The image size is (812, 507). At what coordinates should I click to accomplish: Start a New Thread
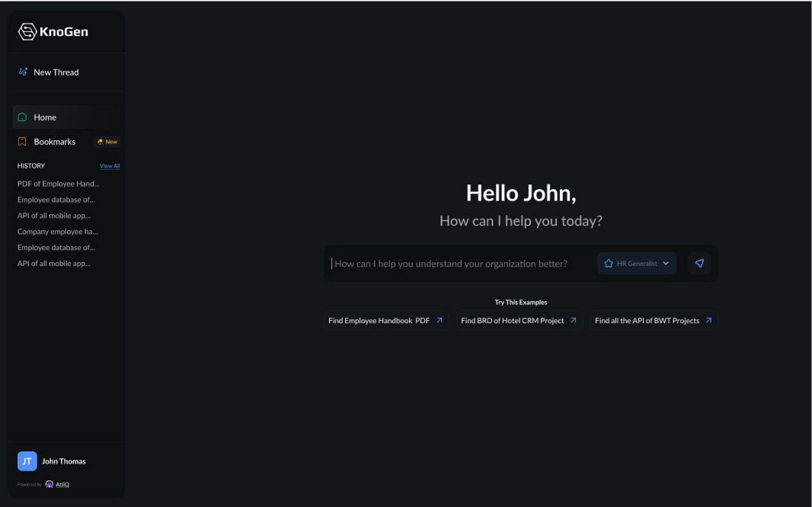point(56,72)
